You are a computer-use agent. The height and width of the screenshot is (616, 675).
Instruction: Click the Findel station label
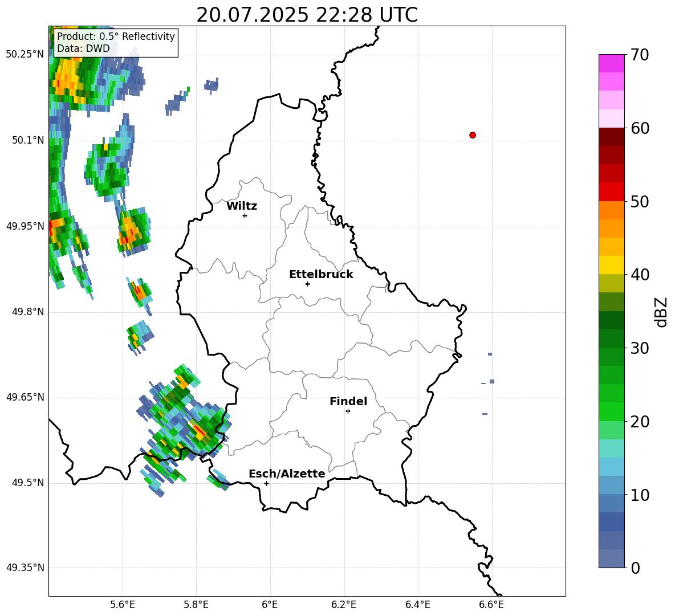tap(348, 401)
